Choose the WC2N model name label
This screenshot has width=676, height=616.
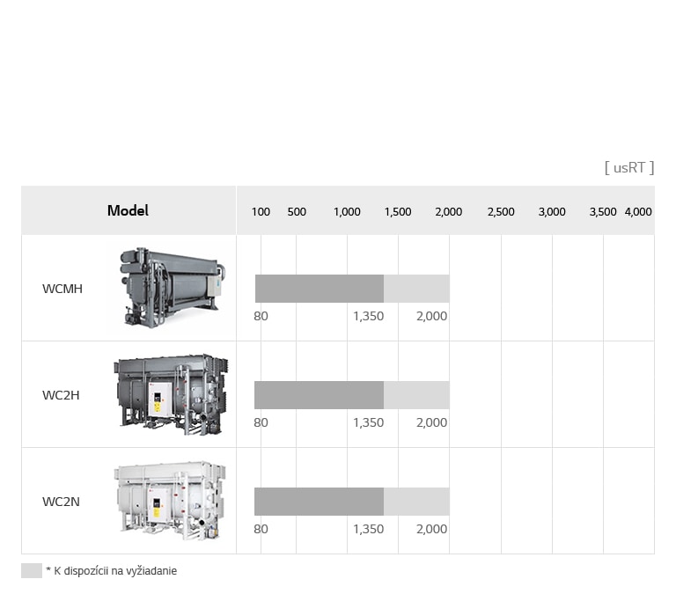point(61,502)
